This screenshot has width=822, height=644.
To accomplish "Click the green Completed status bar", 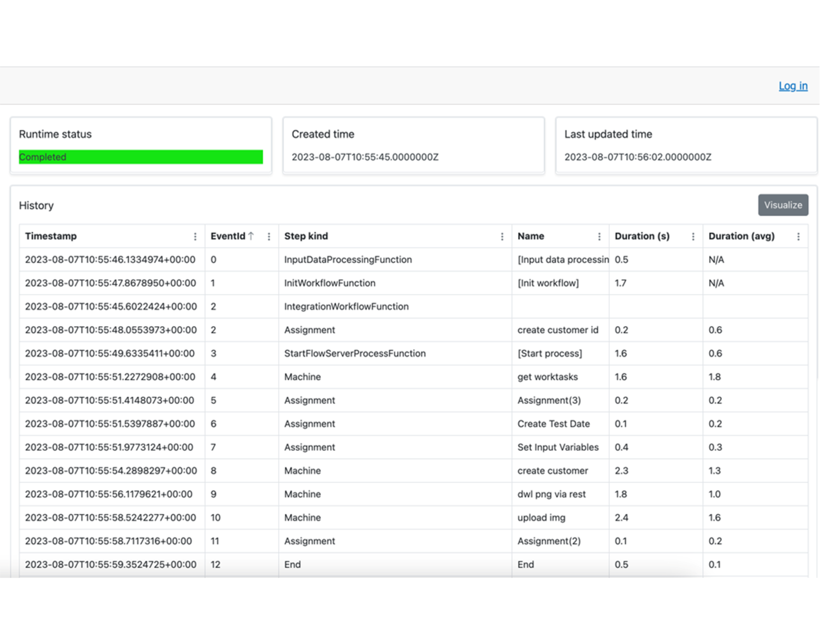I will 141,157.
